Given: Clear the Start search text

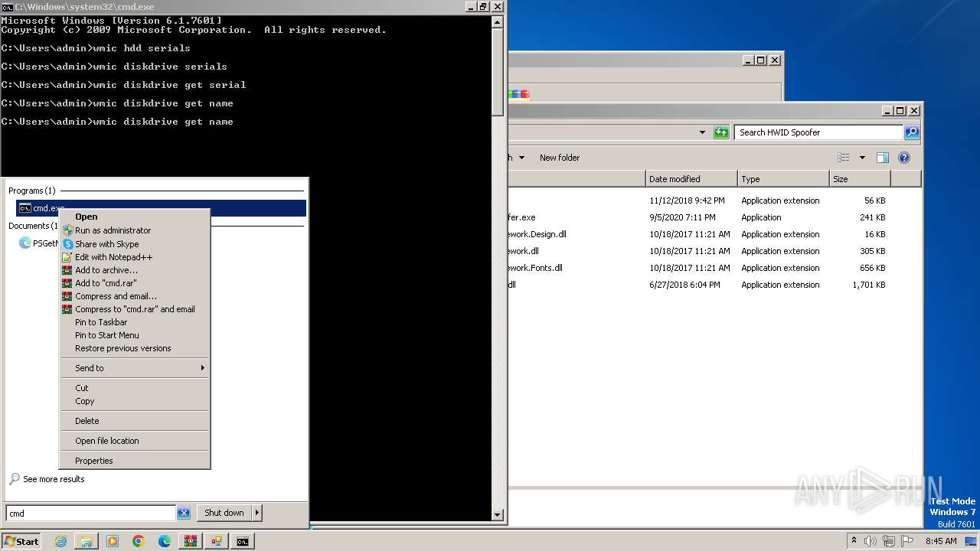Looking at the screenshot, I should (x=184, y=514).
